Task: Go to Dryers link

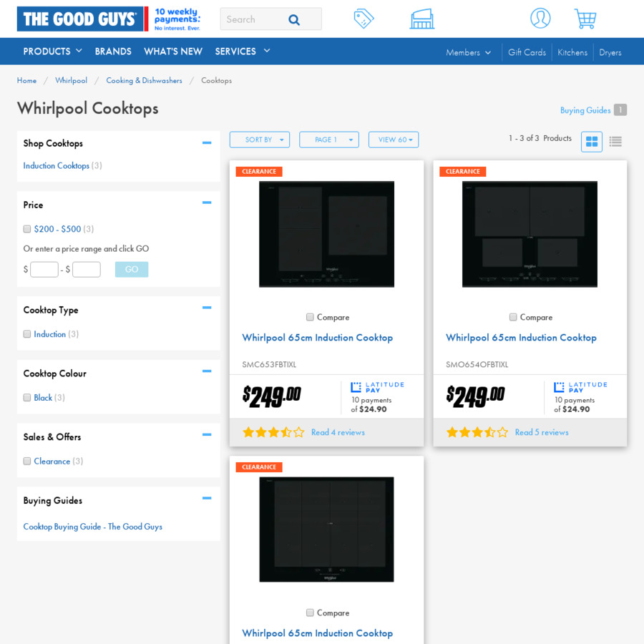Action: pyautogui.click(x=610, y=52)
